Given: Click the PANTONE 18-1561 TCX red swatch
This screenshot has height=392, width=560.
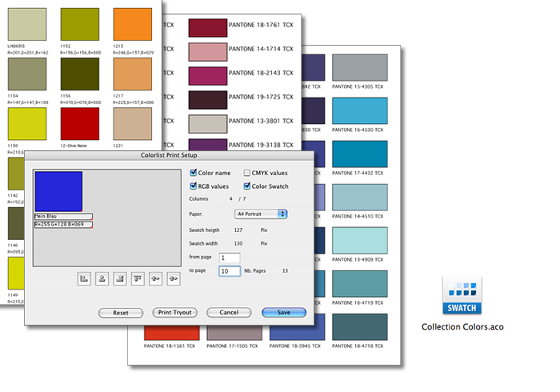Looking at the screenshot, I should pyautogui.click(x=172, y=333).
